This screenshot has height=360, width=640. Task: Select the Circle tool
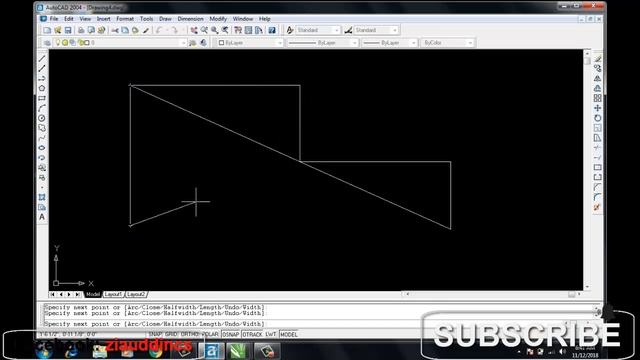(42, 118)
